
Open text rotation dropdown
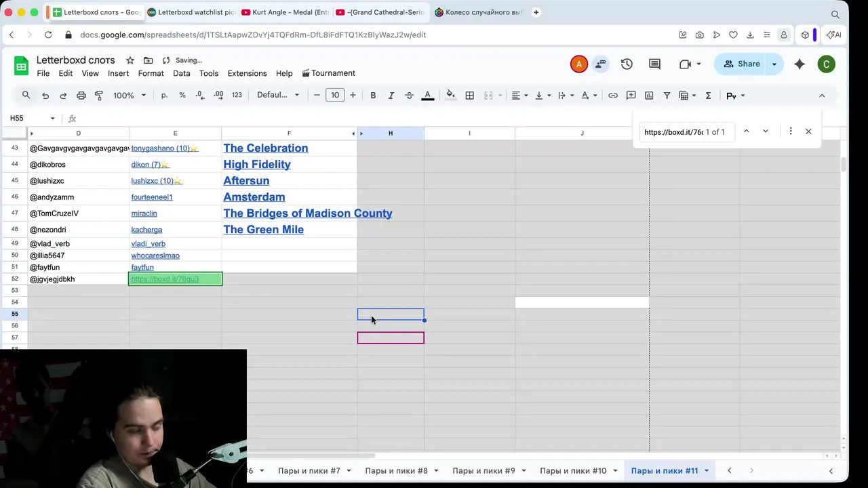(589, 96)
